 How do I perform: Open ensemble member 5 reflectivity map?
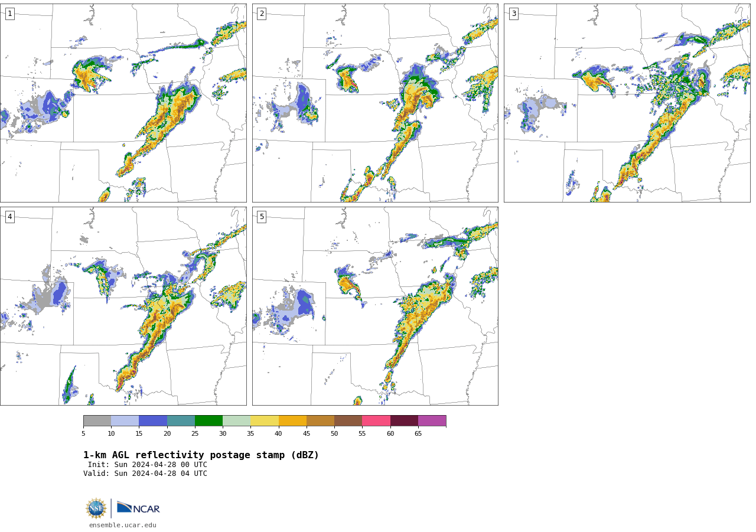coord(375,306)
